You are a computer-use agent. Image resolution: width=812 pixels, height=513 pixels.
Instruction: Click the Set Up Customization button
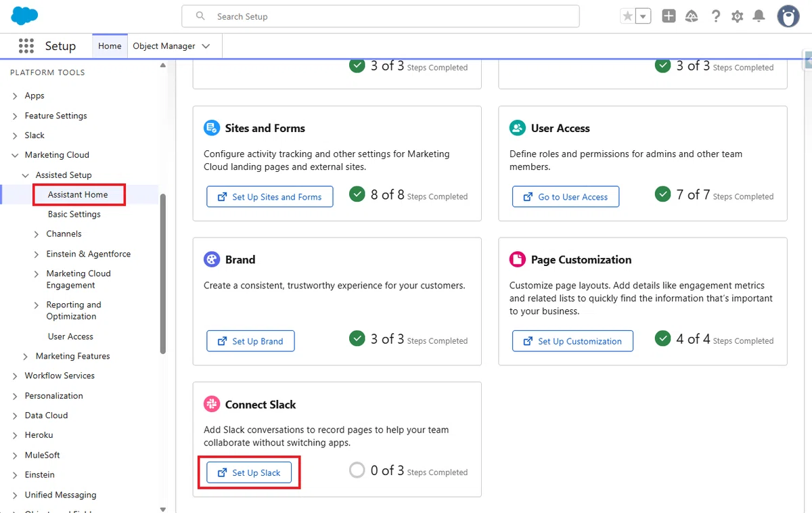click(x=572, y=341)
